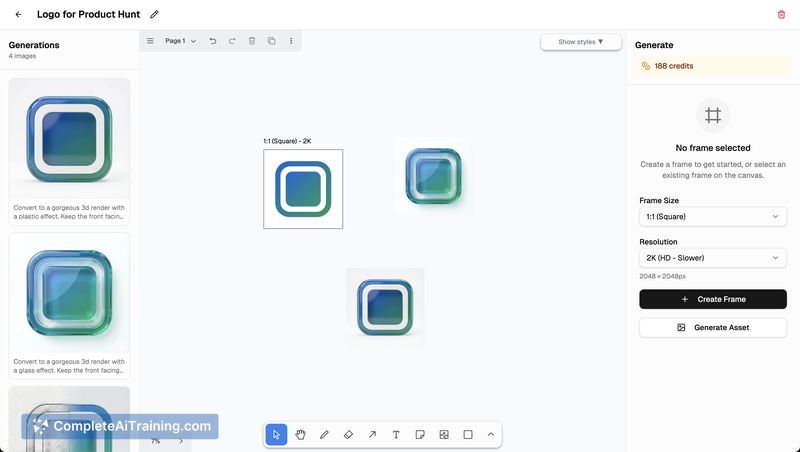800x452 pixels.
Task: Select the Image asset tool
Action: [444, 435]
